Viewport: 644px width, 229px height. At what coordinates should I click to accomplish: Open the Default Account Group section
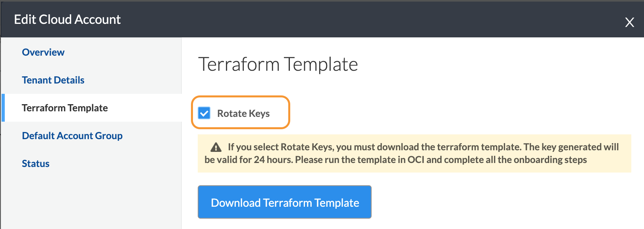(72, 136)
